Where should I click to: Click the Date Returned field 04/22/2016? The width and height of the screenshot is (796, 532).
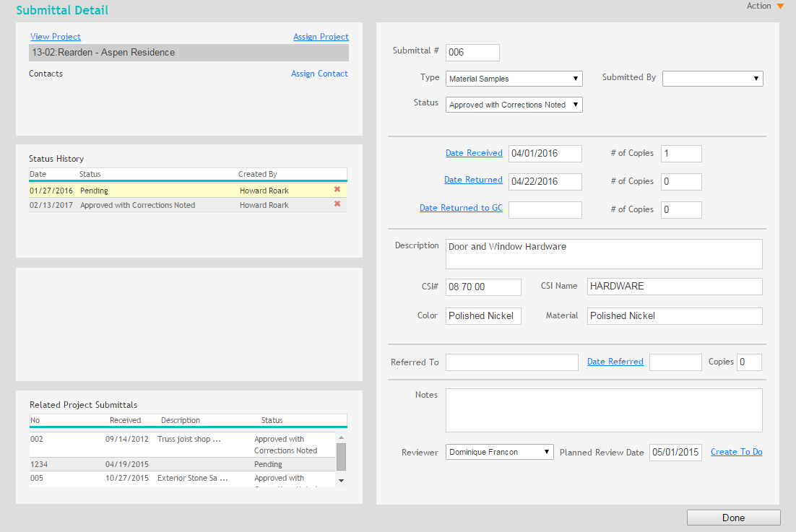pos(545,182)
